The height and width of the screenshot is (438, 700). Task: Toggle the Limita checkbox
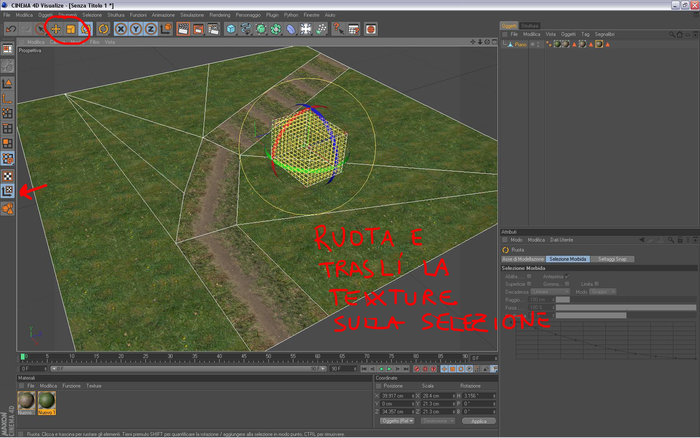pos(596,284)
